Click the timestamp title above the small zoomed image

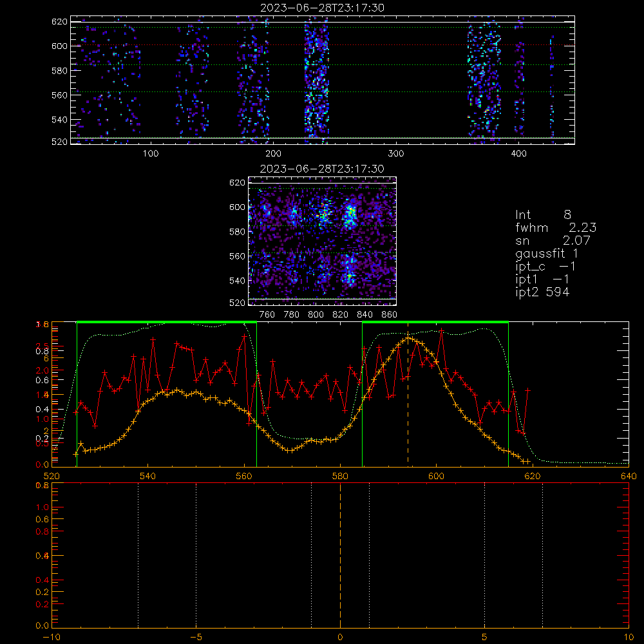pos(322,169)
